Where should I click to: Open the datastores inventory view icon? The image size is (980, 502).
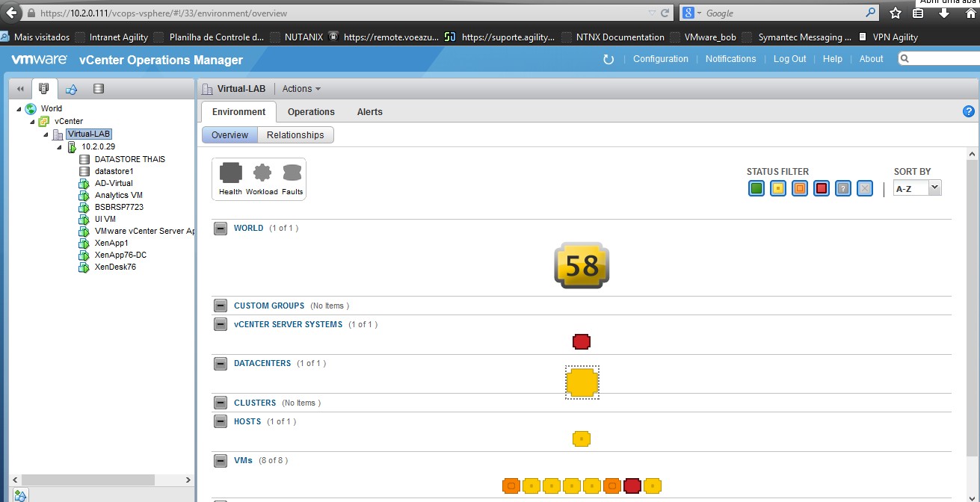click(x=99, y=89)
